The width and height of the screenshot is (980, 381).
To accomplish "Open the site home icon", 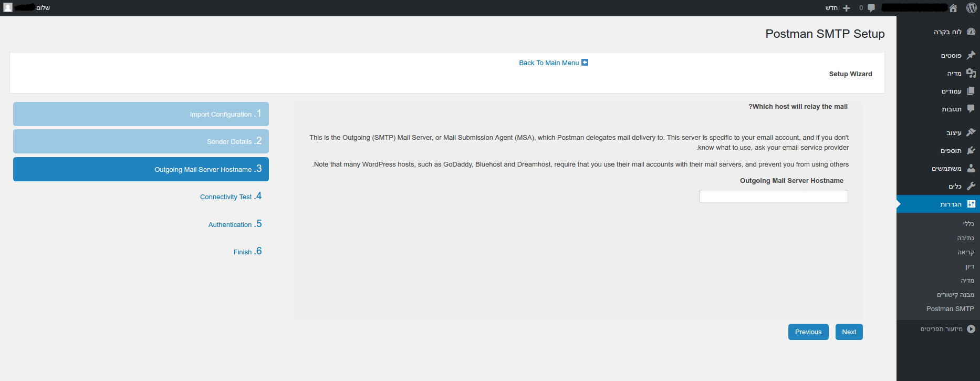I will pyautogui.click(x=953, y=8).
